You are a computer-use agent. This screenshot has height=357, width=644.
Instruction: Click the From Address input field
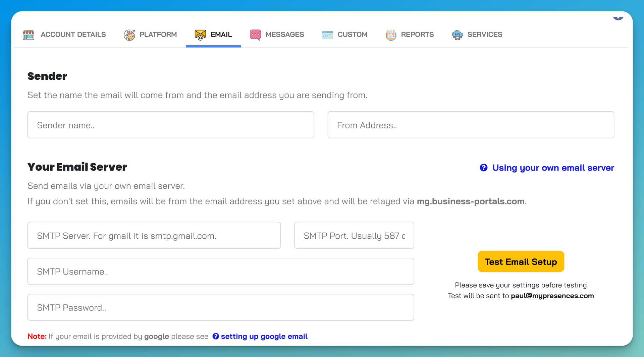tap(470, 125)
